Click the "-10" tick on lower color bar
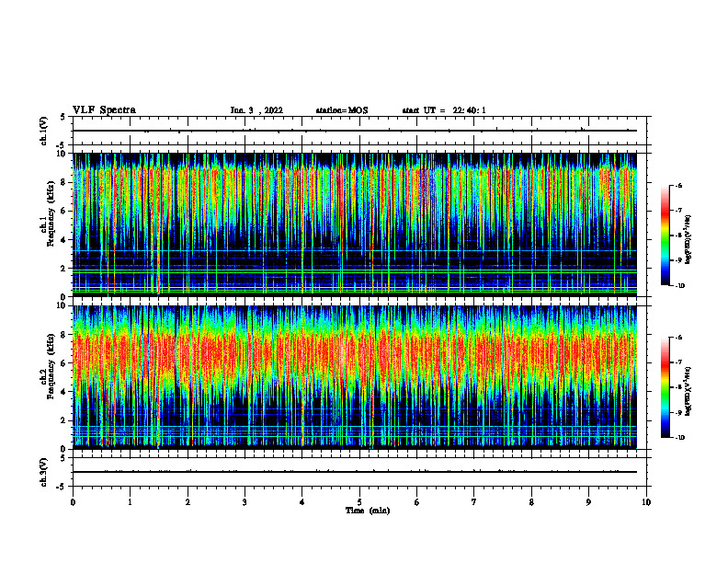The height and width of the screenshot is (563, 728). (x=680, y=438)
